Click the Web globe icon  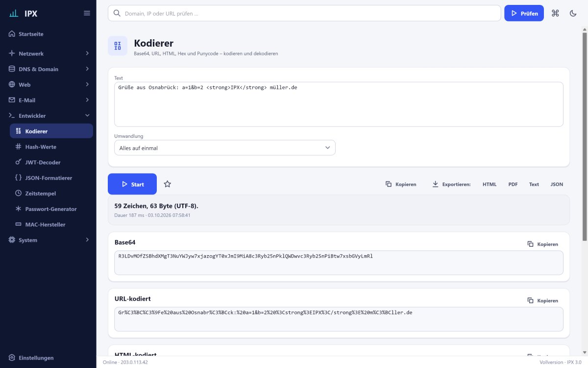coord(12,84)
